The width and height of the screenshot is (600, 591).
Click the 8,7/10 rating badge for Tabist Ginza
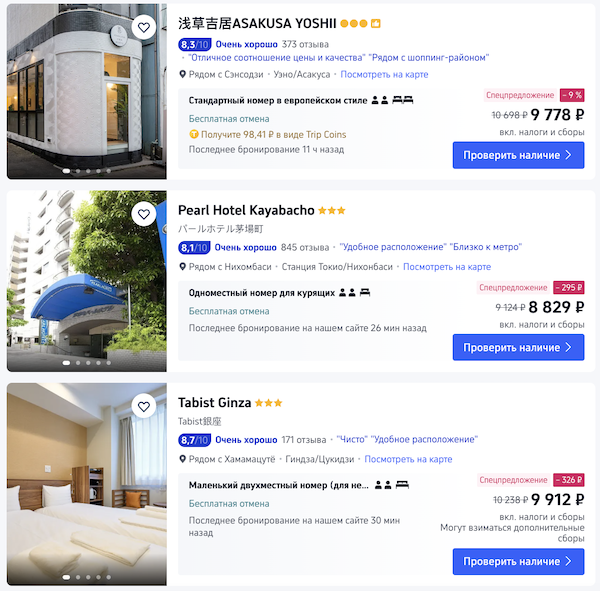click(x=194, y=440)
